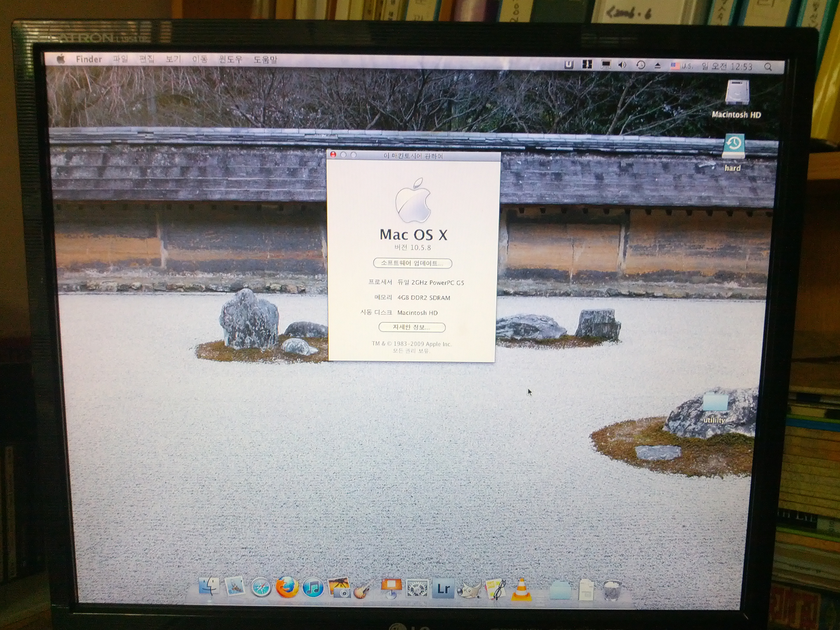Open Keynote from the Dock
This screenshot has width=840, height=630.
391,589
